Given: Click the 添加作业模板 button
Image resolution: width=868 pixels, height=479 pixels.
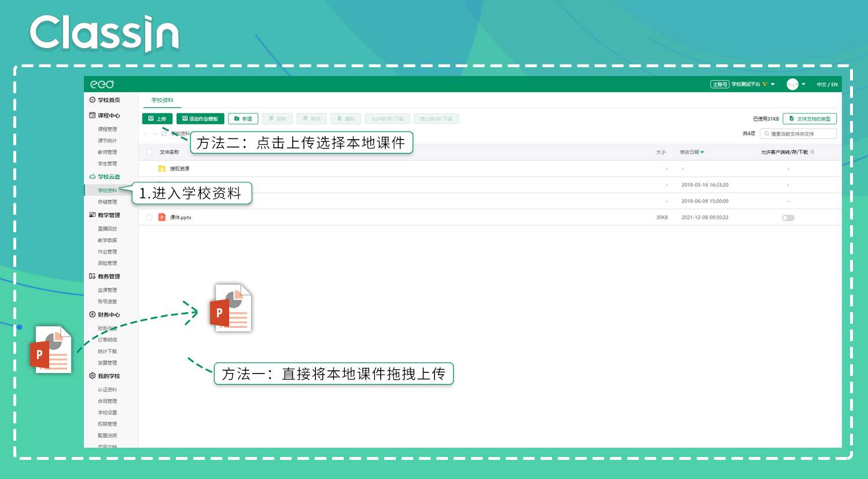Looking at the screenshot, I should (x=200, y=119).
